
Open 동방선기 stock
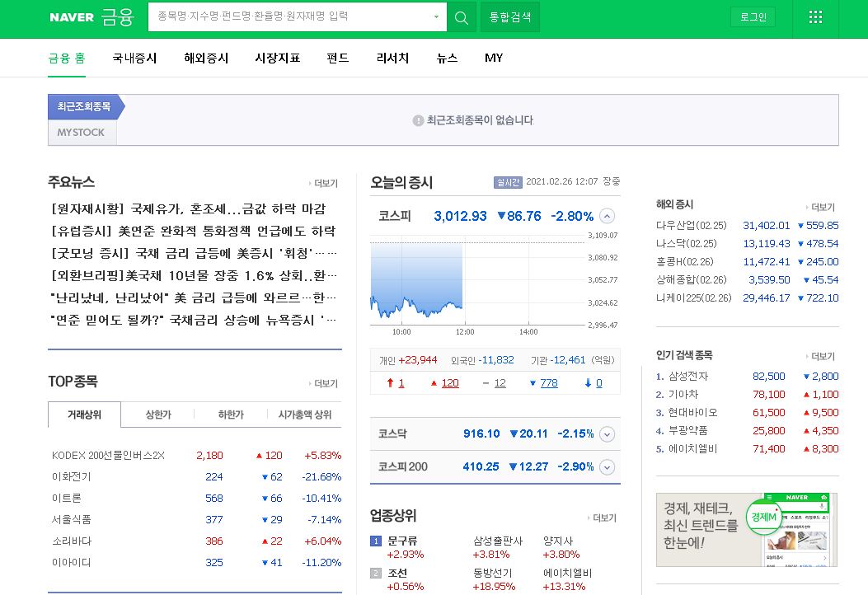(493, 573)
